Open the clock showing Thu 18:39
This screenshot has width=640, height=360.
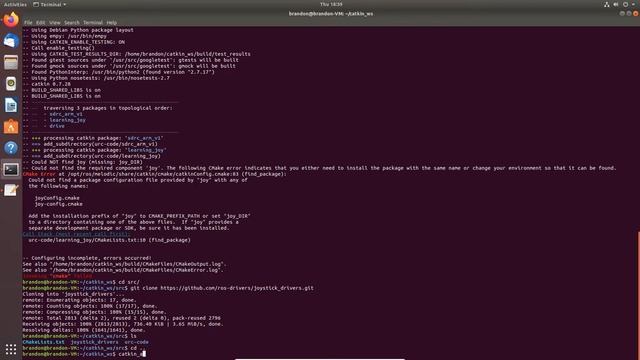point(331,4)
